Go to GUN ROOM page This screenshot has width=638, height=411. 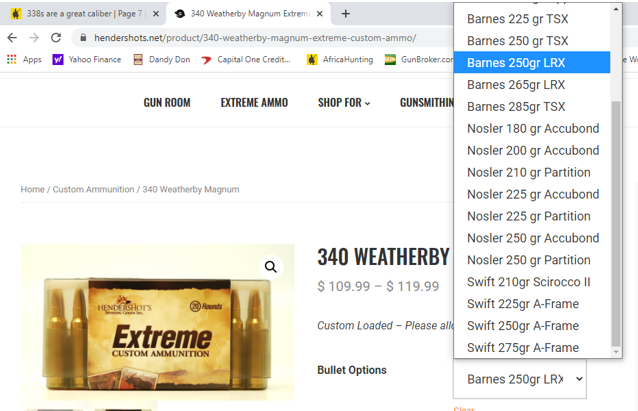[x=166, y=103]
